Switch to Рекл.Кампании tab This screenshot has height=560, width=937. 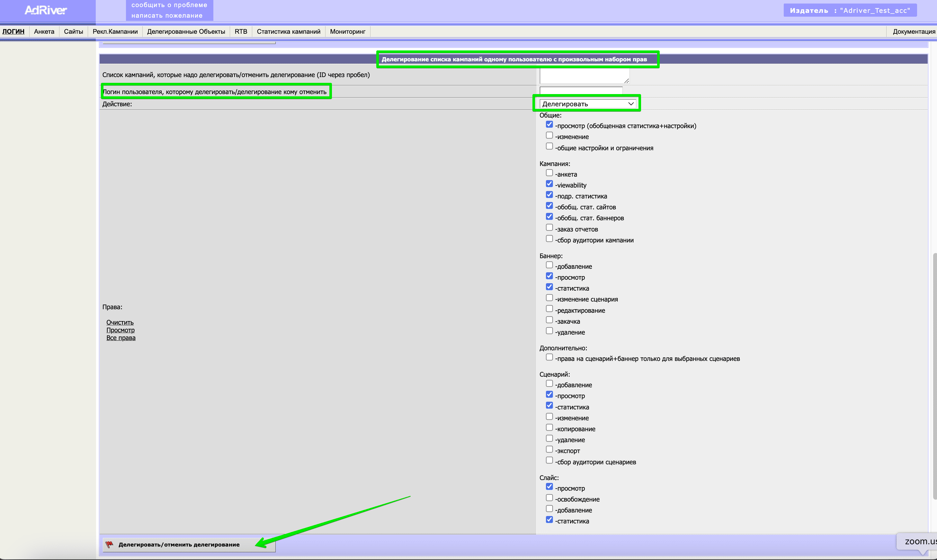coord(115,31)
